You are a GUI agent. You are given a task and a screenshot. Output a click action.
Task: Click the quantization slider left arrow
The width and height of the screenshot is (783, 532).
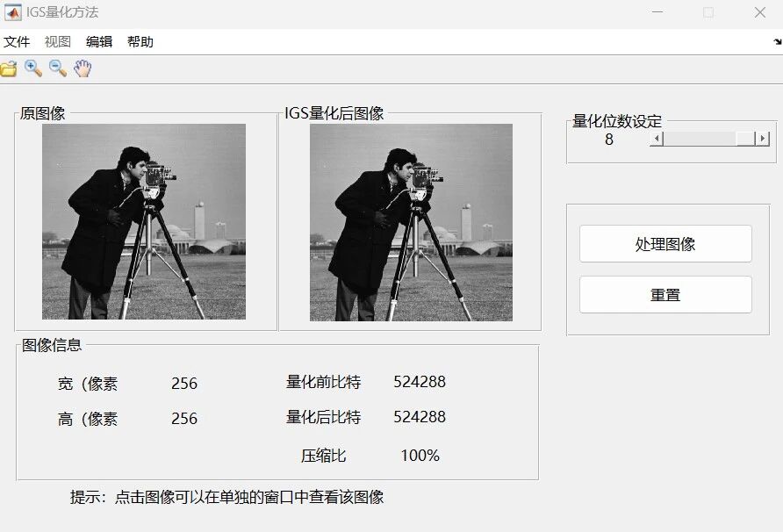[657, 139]
